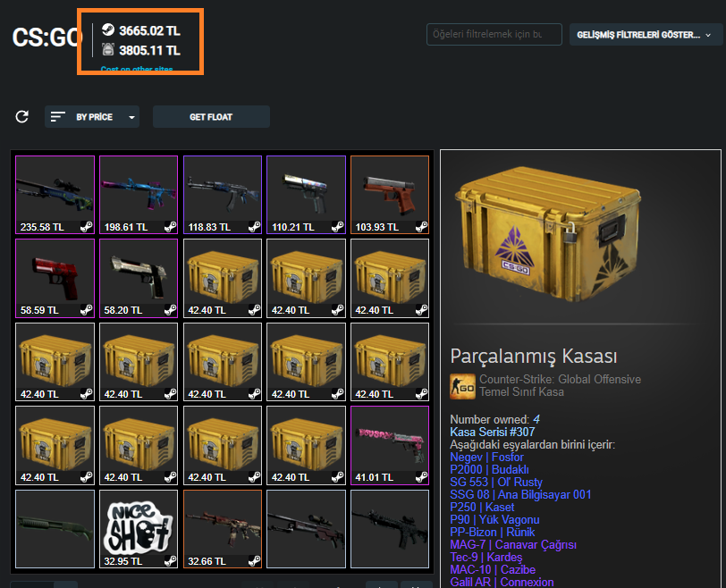Select the pink 41.01 TL pistol skin
726x588 pixels.
pos(390,446)
